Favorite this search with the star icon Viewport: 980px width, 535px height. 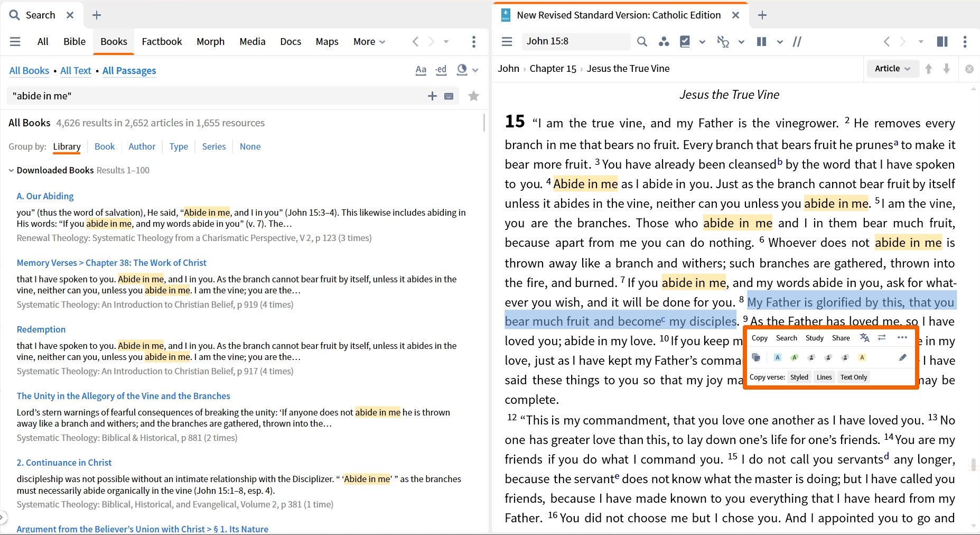(473, 96)
